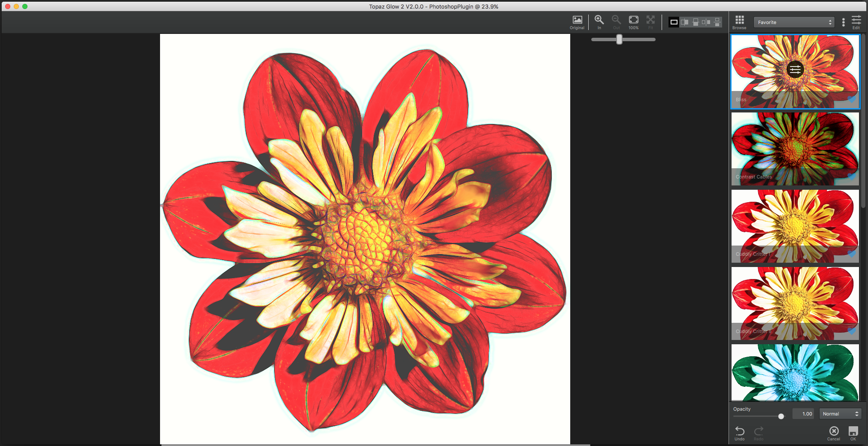Apply the Contrast Cables preset

pyautogui.click(x=795, y=149)
